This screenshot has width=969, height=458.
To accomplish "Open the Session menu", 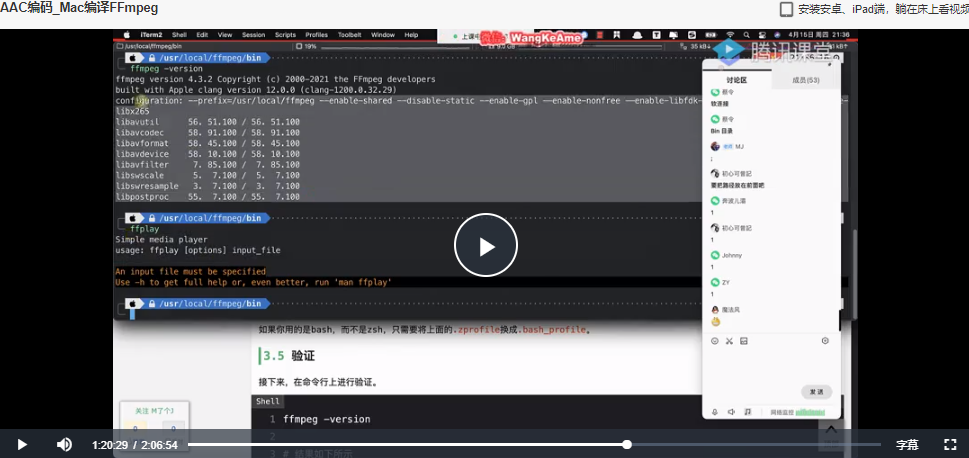I will (253, 35).
